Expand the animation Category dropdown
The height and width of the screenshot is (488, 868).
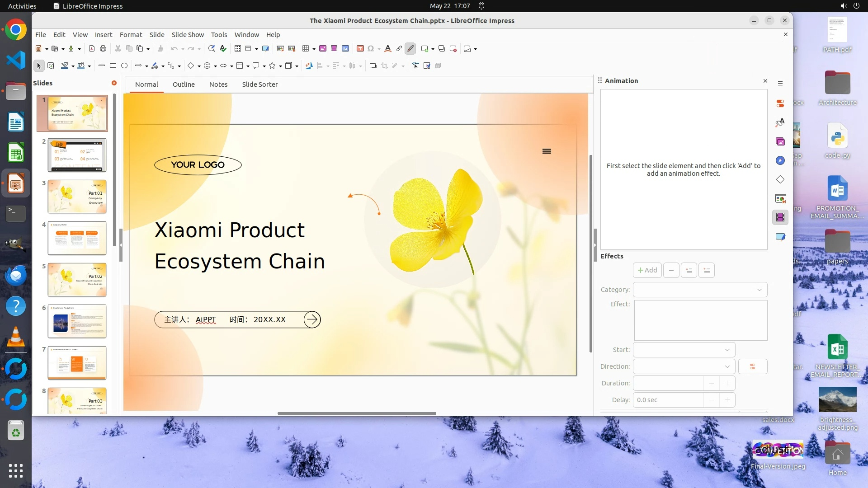pyautogui.click(x=700, y=290)
